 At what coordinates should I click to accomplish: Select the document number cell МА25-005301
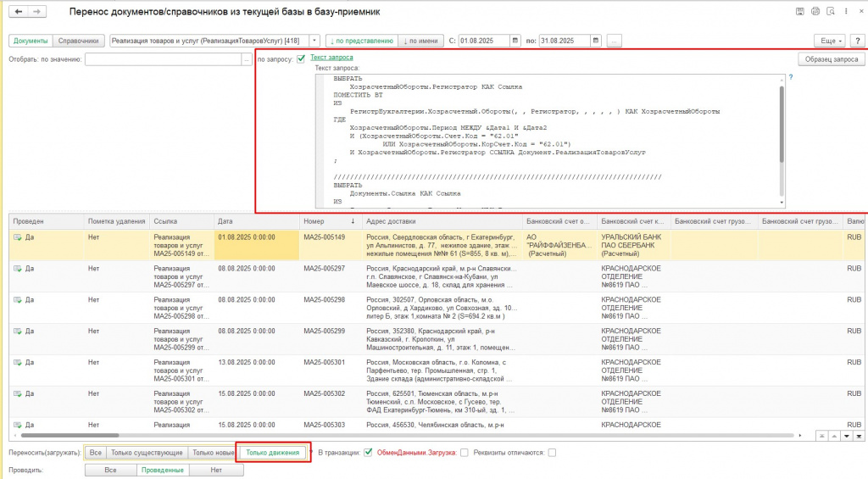(x=331, y=370)
